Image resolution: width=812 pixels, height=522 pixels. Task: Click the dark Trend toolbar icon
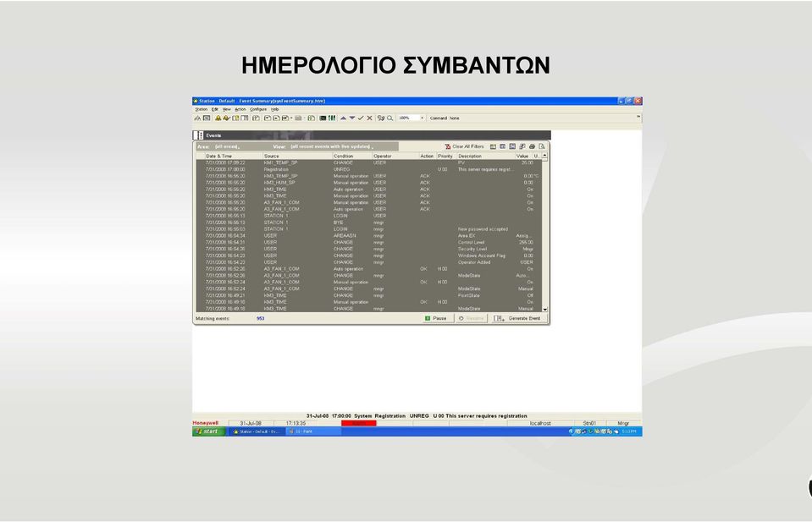323,118
